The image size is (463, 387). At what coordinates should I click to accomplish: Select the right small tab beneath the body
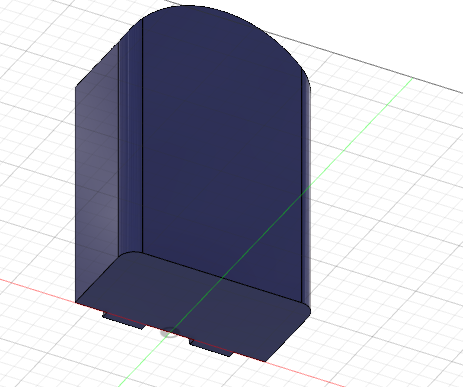coord(211,348)
